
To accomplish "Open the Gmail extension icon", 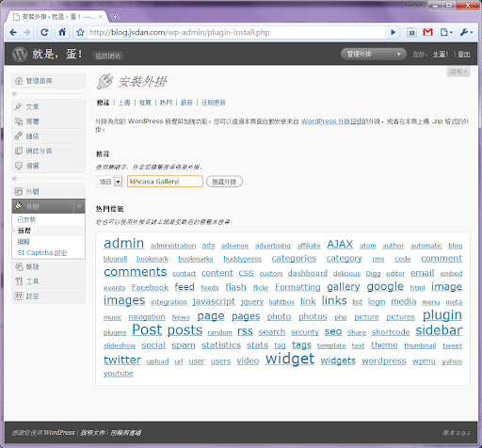I will pos(427,32).
